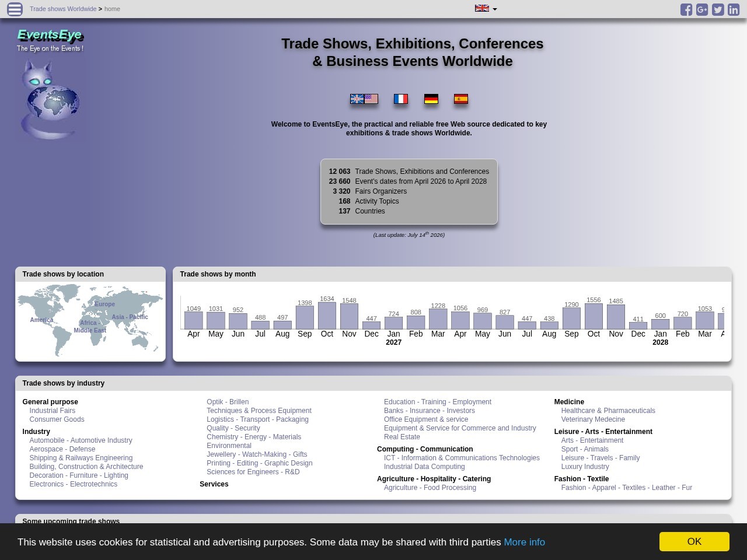Open Office Equipment & service category
The image size is (747, 560).
[x=426, y=419]
